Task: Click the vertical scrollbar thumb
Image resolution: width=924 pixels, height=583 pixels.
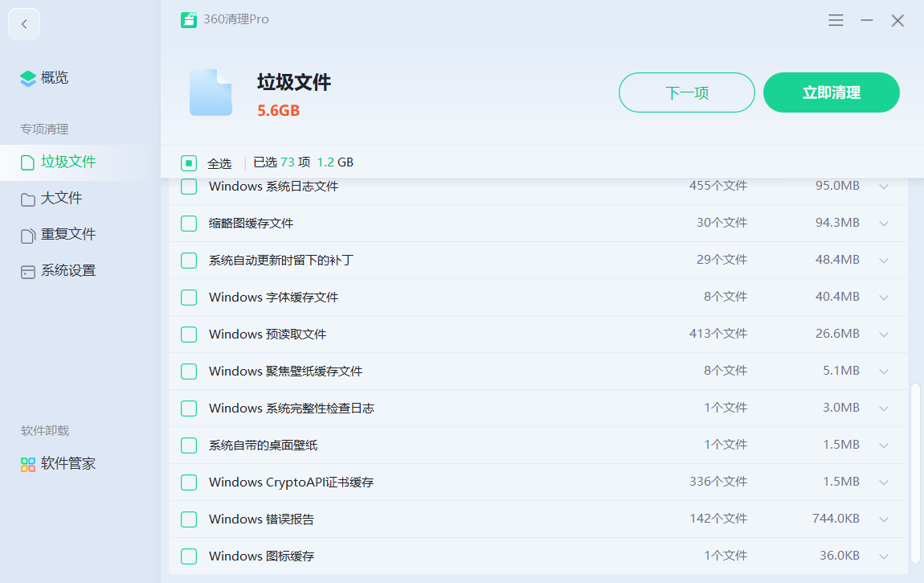Action: [x=915, y=473]
